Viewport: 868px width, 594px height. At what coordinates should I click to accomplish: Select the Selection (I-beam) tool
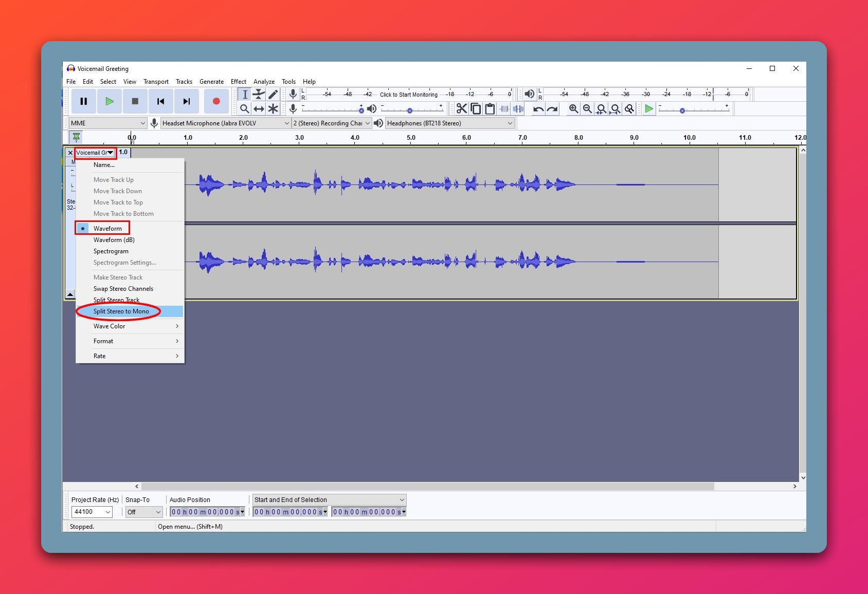pyautogui.click(x=245, y=94)
